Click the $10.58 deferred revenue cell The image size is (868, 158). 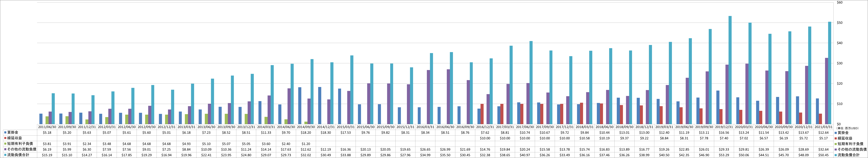pyautogui.click(x=585, y=138)
